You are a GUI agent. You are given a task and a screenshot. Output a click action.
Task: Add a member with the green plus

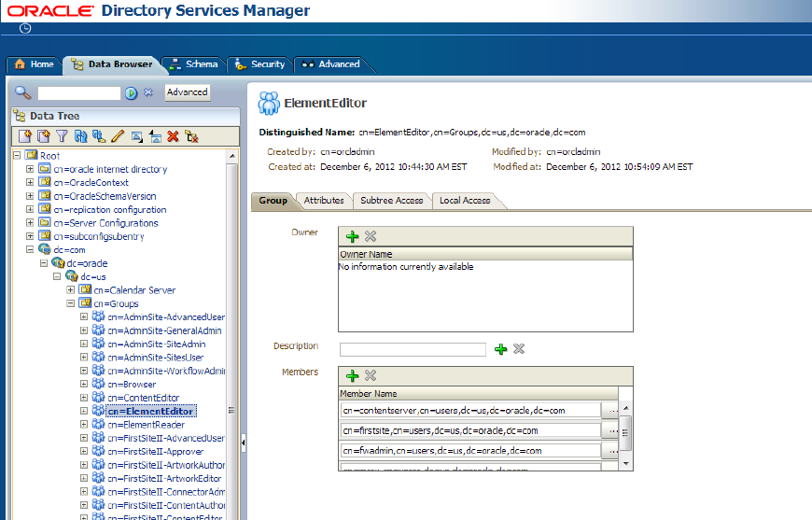(x=352, y=375)
